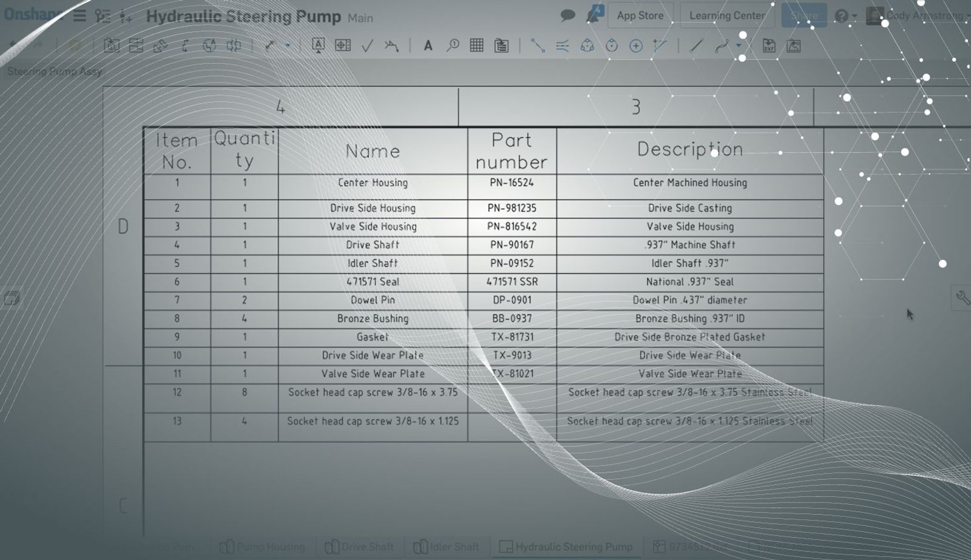Viewport: 971px width, 560px height.
Task: Click the Export DXF icon
Action: click(x=769, y=46)
